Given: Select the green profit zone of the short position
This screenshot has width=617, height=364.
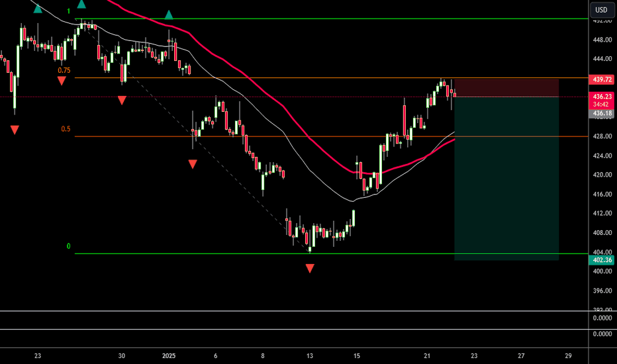Looking at the screenshot, I should [506, 179].
